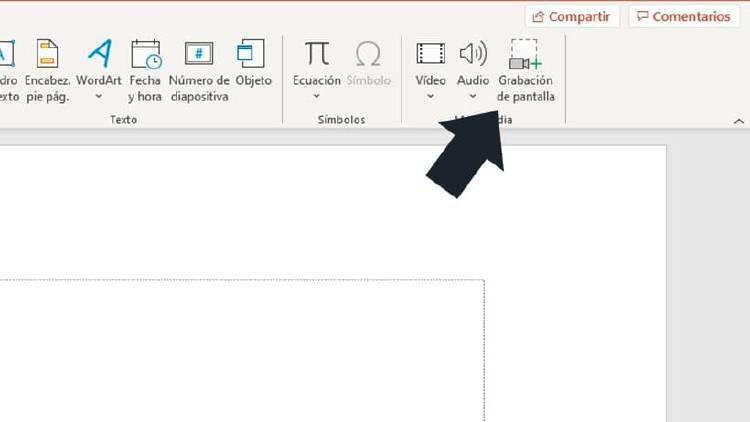The image size is (750, 422).
Task: Insert Número de diapositiva
Action: [199, 70]
